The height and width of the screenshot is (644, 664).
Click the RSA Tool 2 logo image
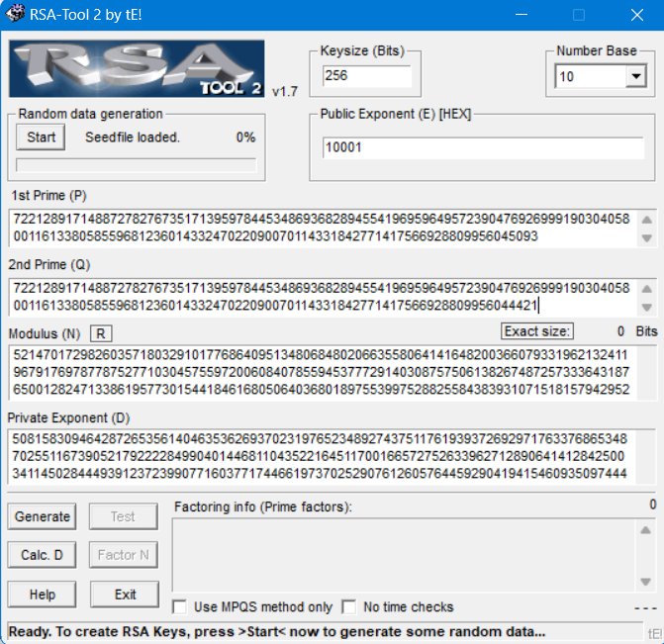tap(137, 68)
